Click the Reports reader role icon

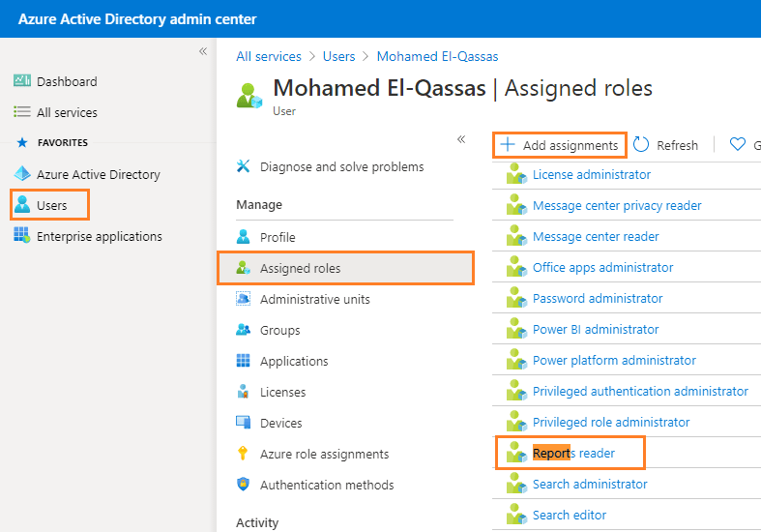(x=516, y=453)
